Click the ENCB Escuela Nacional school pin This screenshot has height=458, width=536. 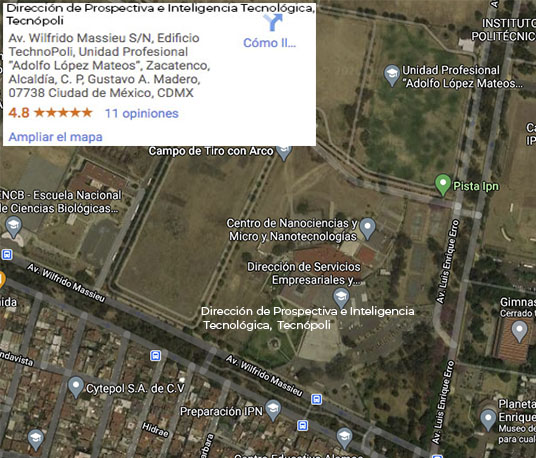tap(14, 227)
